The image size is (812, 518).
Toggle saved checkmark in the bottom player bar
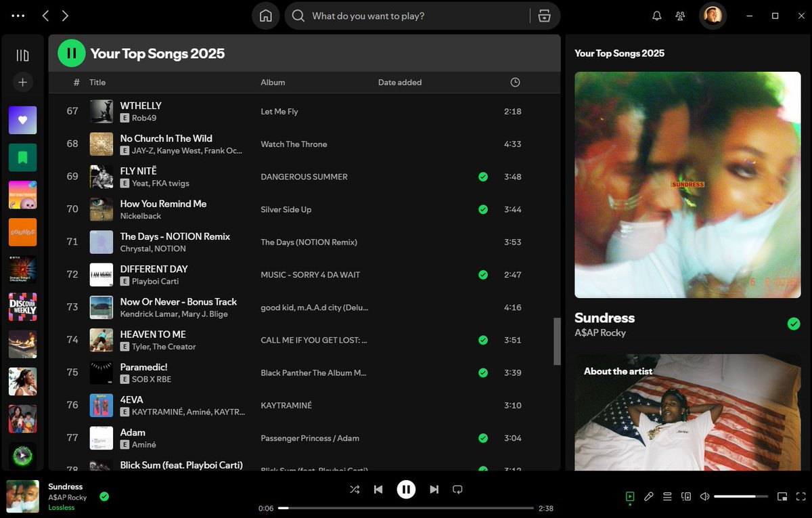click(x=104, y=496)
